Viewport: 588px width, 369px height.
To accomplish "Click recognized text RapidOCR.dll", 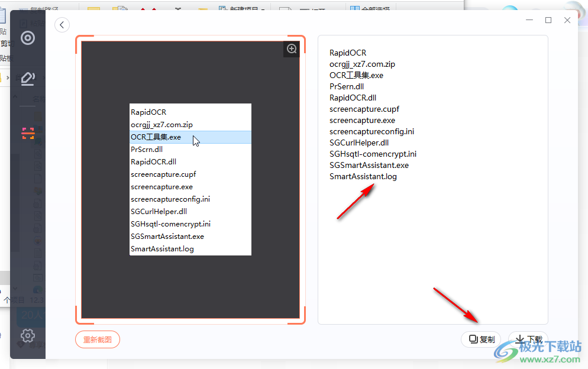I will pyautogui.click(x=353, y=98).
